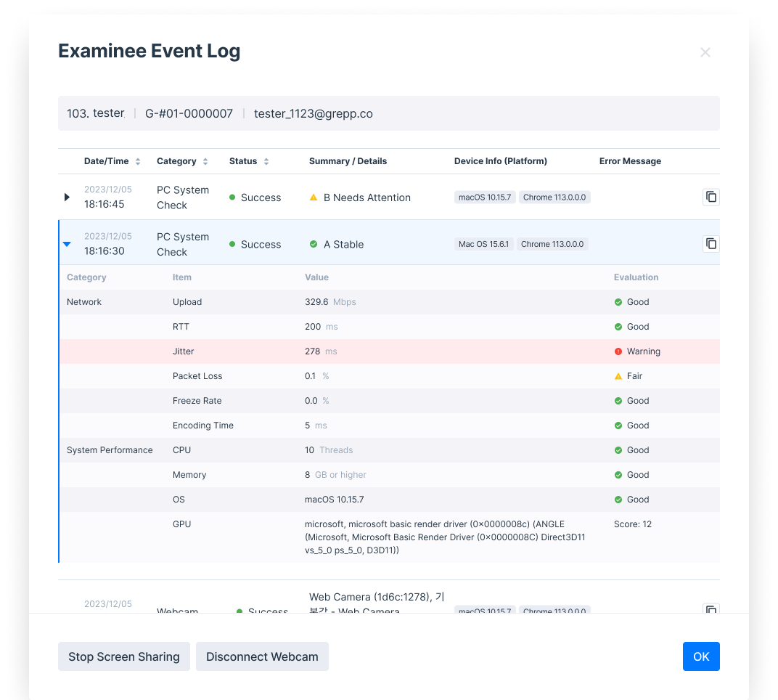Image resolution: width=778 pixels, height=700 pixels.
Task: Copy the 18:16:45 PC System Check log
Action: [711, 197]
